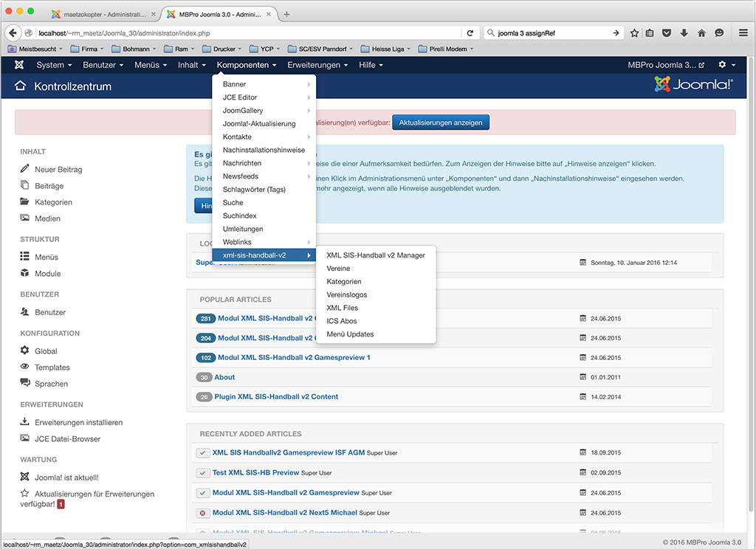Image resolution: width=756 pixels, height=549 pixels.
Task: Click the comments icon beside Sprachen
Action: [24, 383]
